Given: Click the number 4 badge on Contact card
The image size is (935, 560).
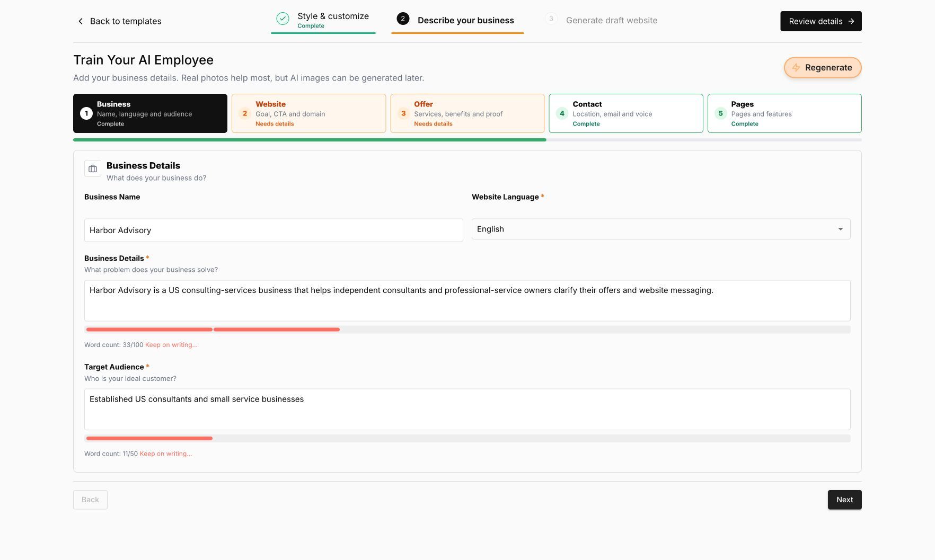Looking at the screenshot, I should pos(562,113).
